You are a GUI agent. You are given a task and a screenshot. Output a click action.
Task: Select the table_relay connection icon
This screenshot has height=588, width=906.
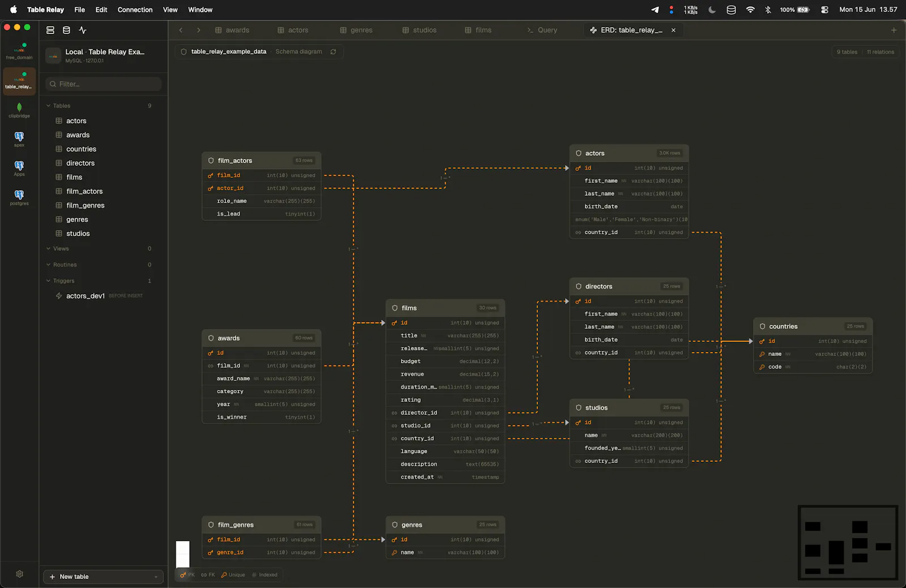click(19, 81)
